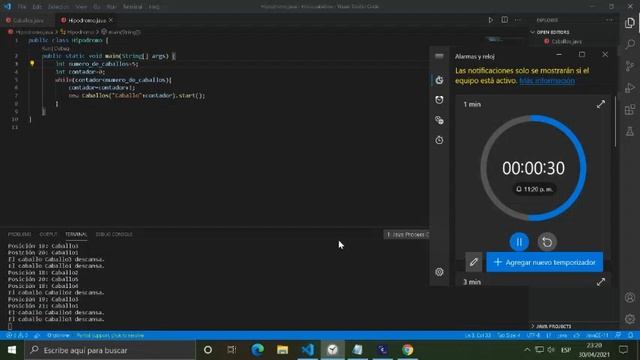Expand the 1 min timer to full view
This screenshot has height=360, width=640.
[x=600, y=104]
